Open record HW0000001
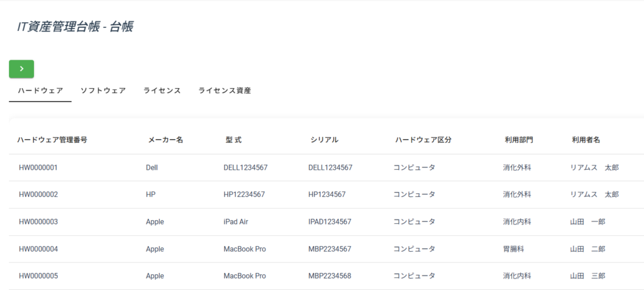The width and height of the screenshot is (644, 290). 38,168
